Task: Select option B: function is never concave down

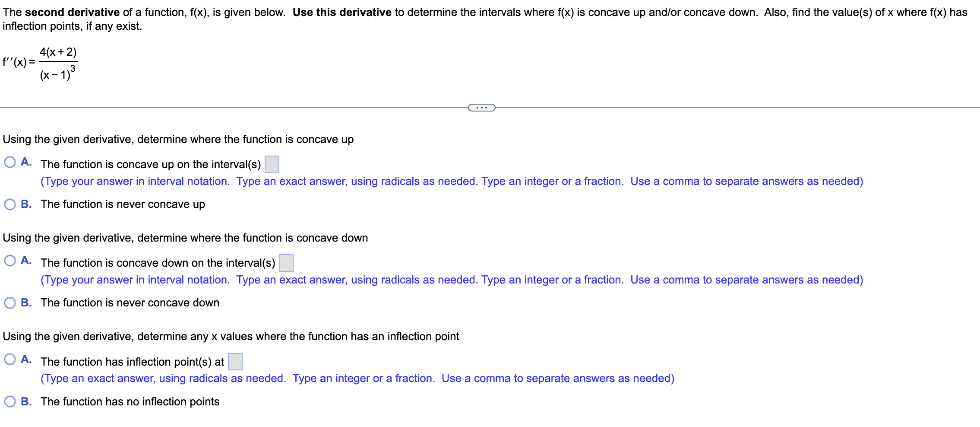Action: click(x=10, y=303)
